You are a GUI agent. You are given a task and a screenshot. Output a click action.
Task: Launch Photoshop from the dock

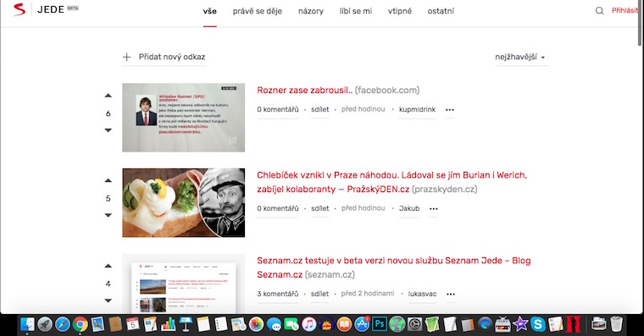[380, 324]
